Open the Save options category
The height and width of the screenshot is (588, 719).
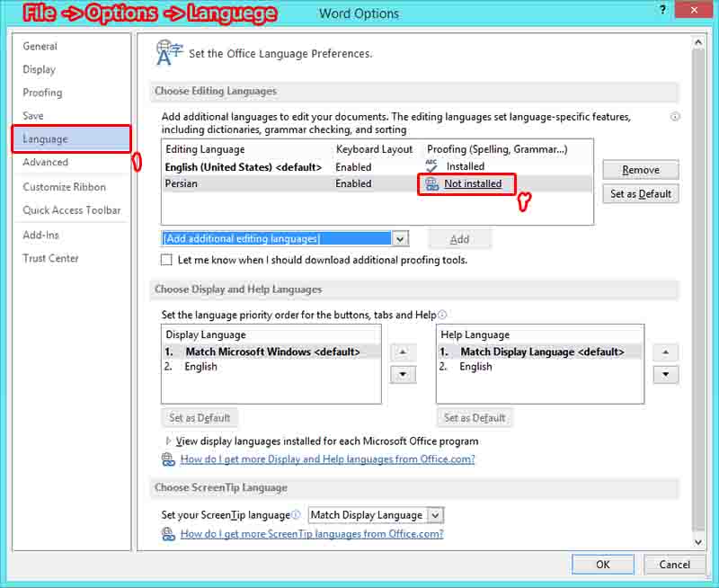[33, 116]
